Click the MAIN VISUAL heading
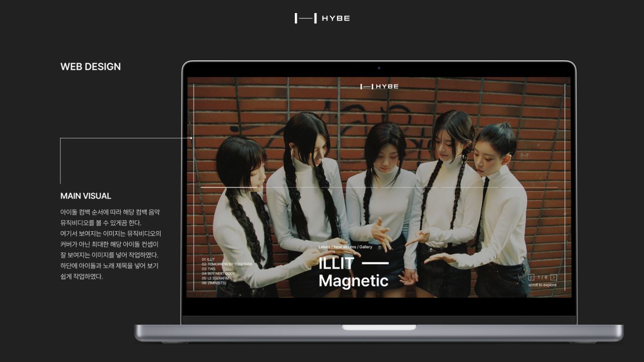This screenshot has height=362, width=644. tap(86, 196)
